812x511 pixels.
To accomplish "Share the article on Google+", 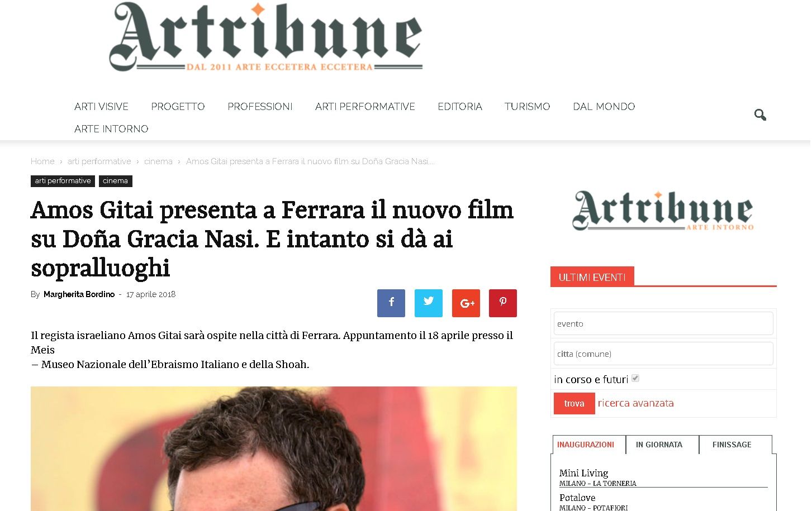I will click(x=466, y=303).
